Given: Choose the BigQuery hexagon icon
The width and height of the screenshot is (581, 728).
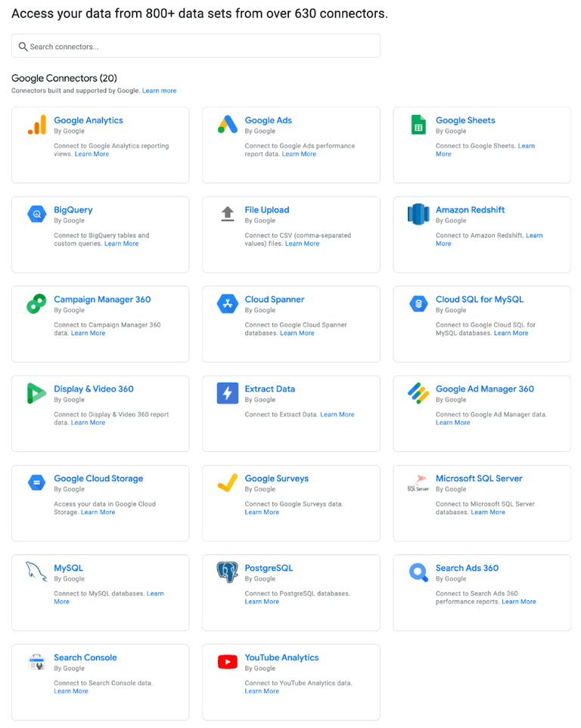Looking at the screenshot, I should click(36, 215).
